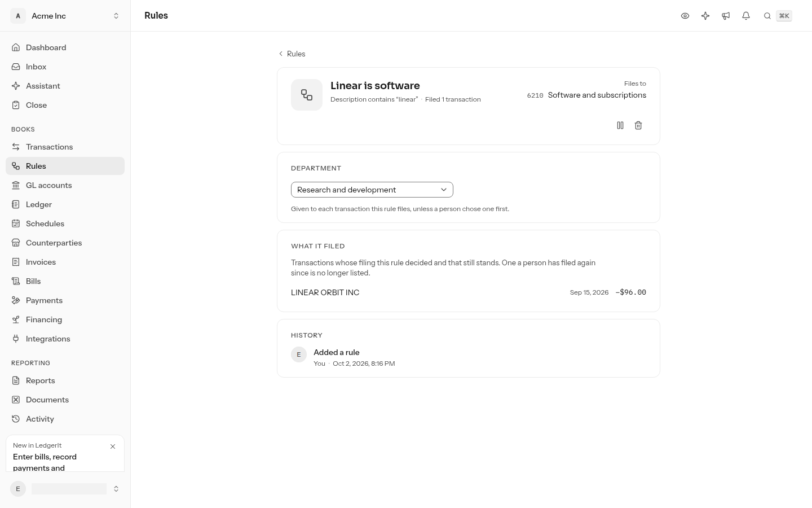The width and height of the screenshot is (812, 508).
Task: Open the Ledger page
Action: (x=65, y=204)
